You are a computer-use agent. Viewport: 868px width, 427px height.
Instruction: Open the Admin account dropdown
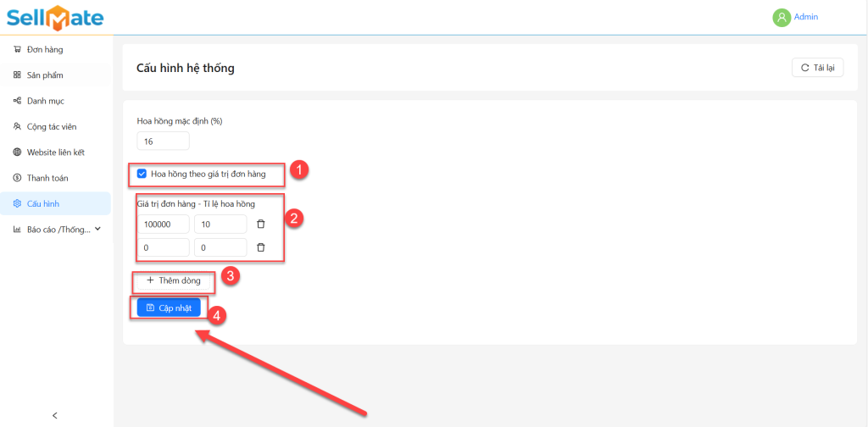(x=805, y=17)
